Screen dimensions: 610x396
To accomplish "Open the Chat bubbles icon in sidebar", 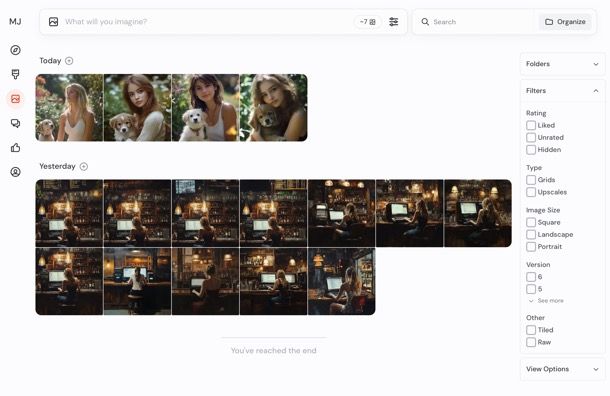I will [x=16, y=123].
